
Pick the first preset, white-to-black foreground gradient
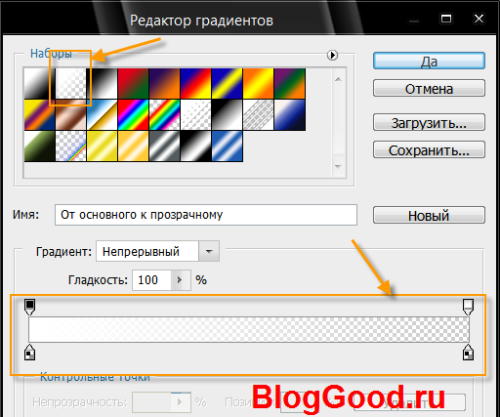click(40, 84)
